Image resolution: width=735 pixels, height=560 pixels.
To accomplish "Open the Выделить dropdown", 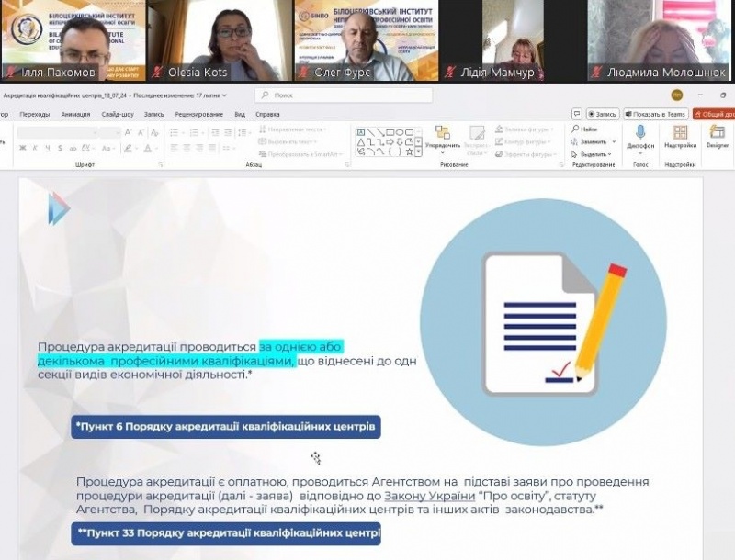I will pyautogui.click(x=593, y=154).
